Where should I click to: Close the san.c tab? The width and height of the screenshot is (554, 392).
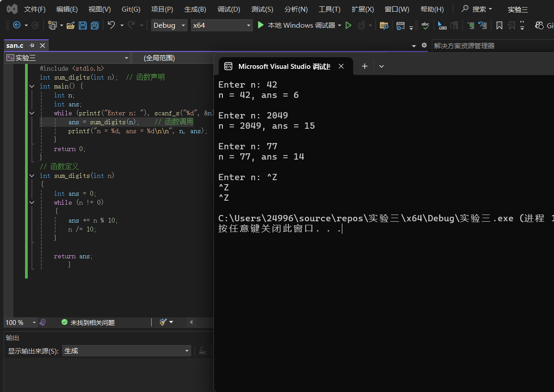pyautogui.click(x=43, y=46)
